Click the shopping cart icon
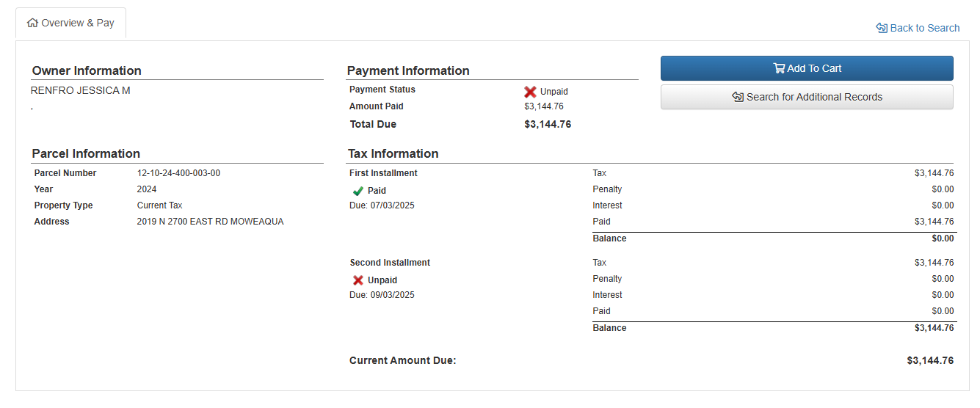980x408 pixels. (779, 68)
